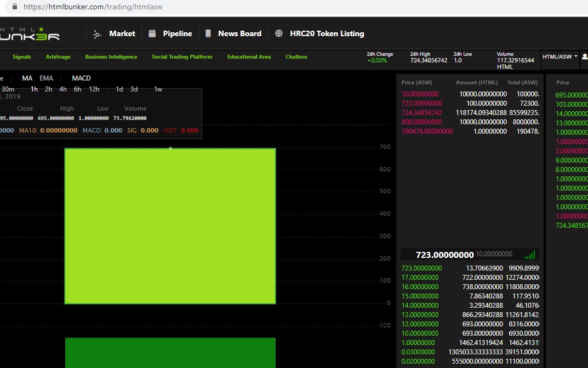The width and height of the screenshot is (588, 368).
Task: Click the News Board phone icon
Action: pos(208,33)
